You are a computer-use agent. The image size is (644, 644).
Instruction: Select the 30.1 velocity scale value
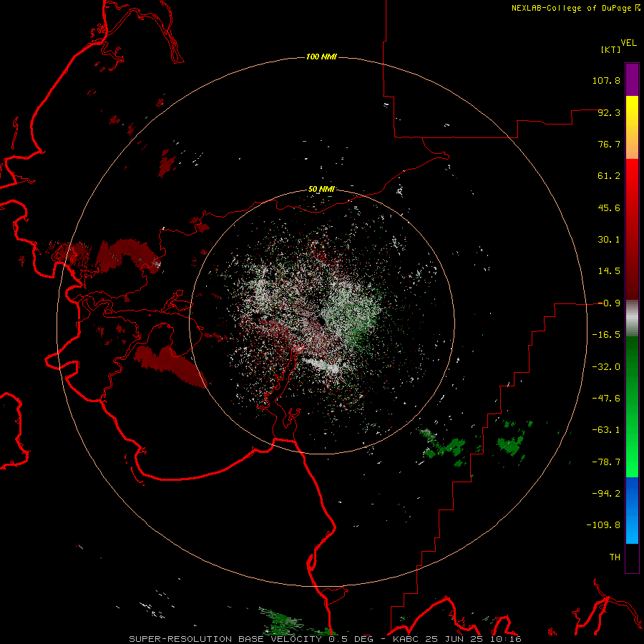[x=609, y=240]
